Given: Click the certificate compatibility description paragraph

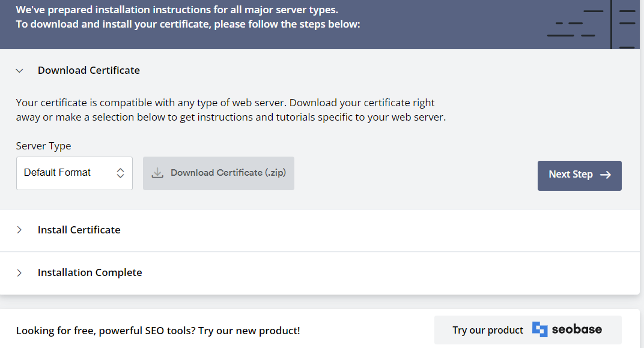Looking at the screenshot, I should click(x=231, y=110).
